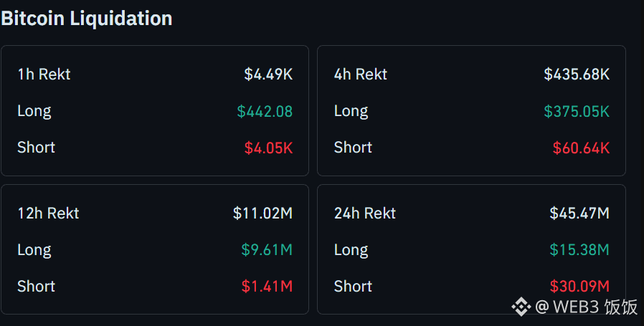Image resolution: width=644 pixels, height=326 pixels.
Task: Click the 1h Rekt total $4.49K
Action: click(268, 75)
